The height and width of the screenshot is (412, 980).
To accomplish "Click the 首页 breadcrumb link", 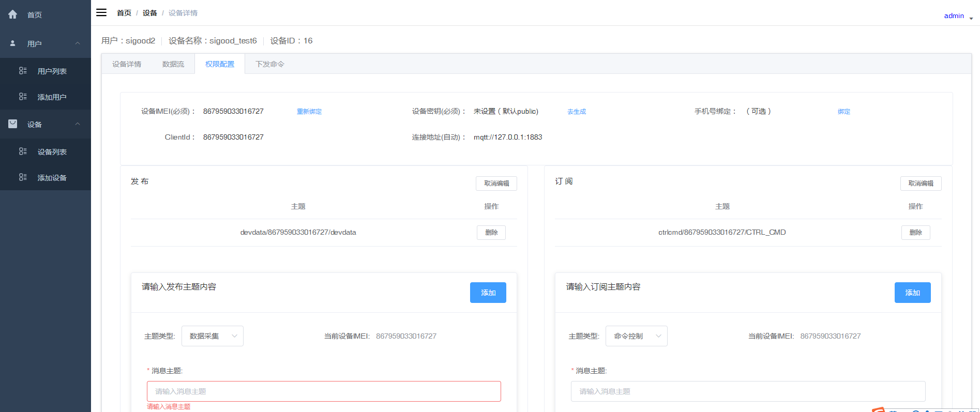I will point(124,13).
